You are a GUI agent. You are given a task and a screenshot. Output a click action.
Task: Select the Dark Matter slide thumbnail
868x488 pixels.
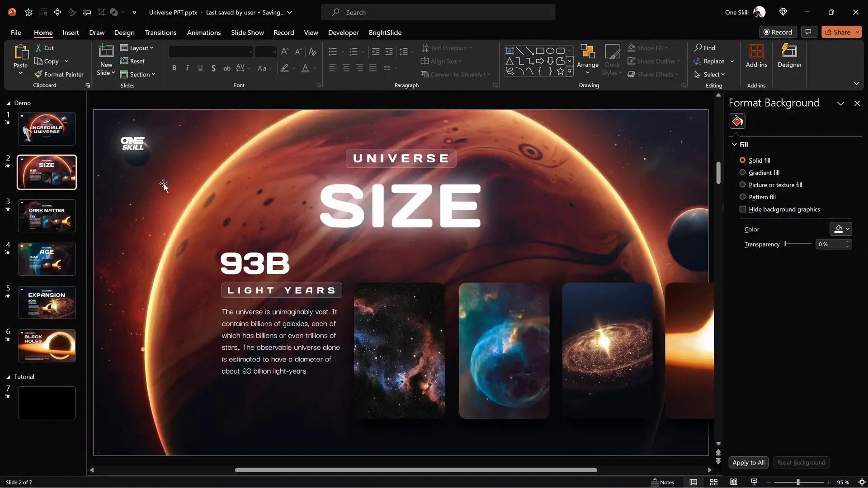pyautogui.click(x=47, y=216)
